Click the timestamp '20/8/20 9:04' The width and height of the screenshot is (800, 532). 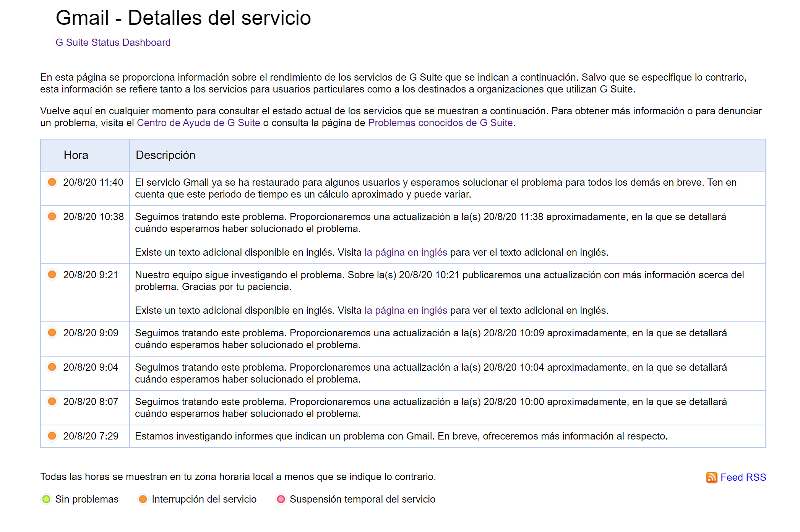(91, 367)
